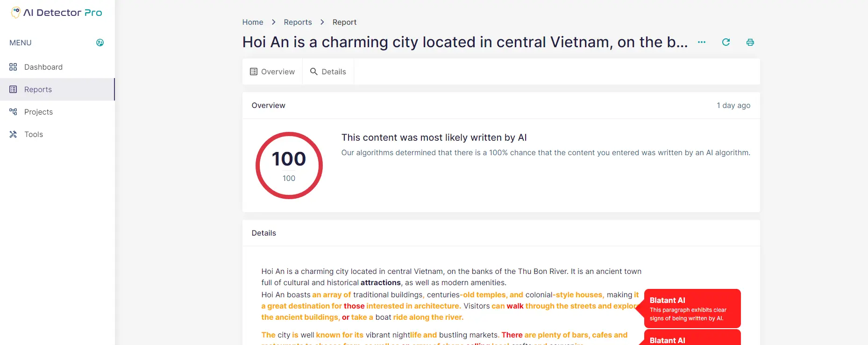Viewport: 868px width, 345px height.
Task: Open Tools in the sidebar menu
Action: [x=34, y=134]
